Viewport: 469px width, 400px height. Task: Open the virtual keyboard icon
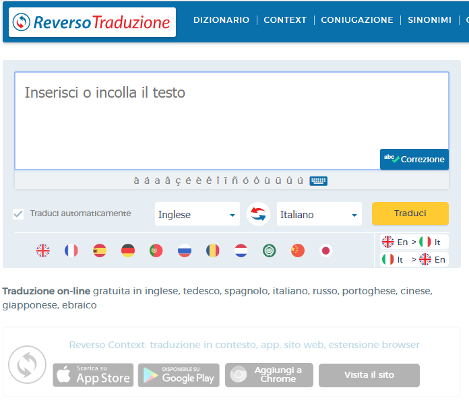[x=318, y=181]
